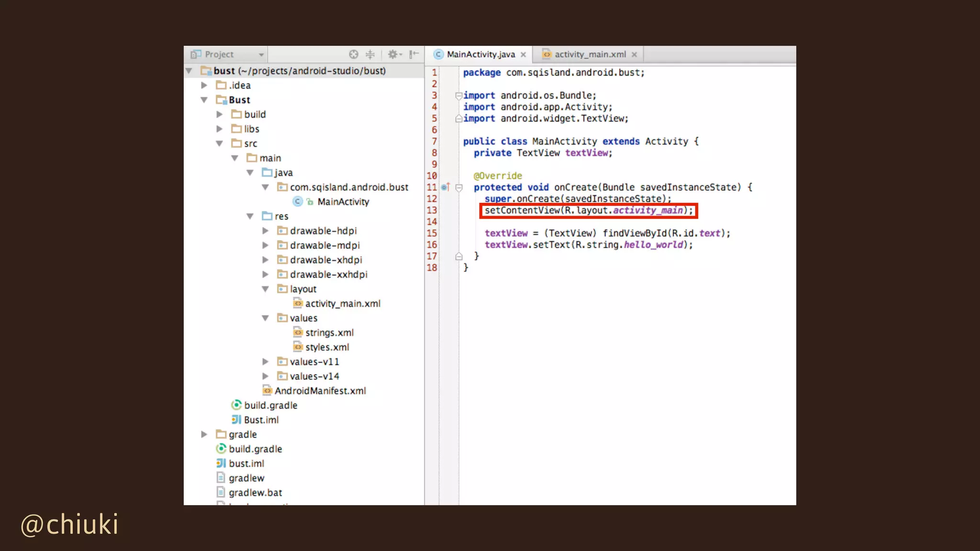Switch to the activity_main.xml editor tab
Viewport: 980px width, 551px height.
(590, 55)
